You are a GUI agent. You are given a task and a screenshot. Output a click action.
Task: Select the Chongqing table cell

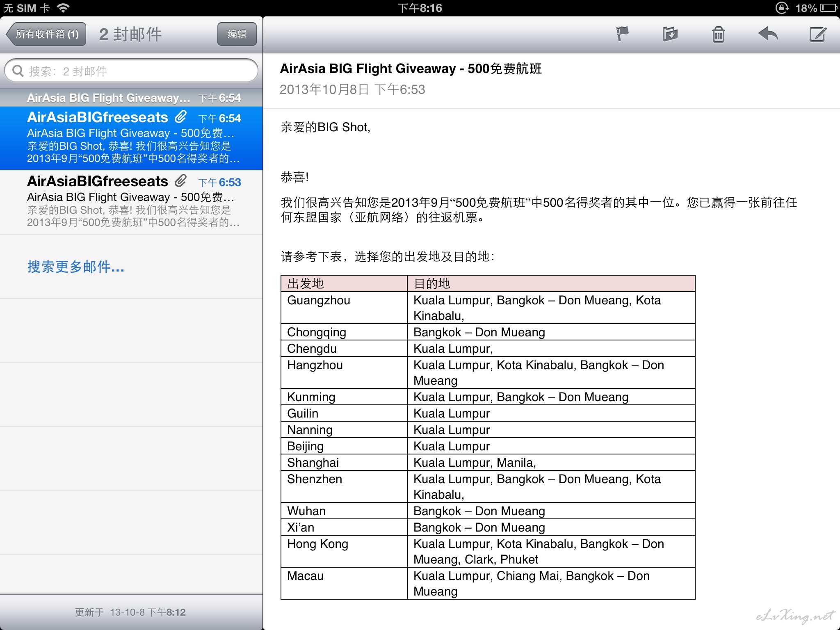[x=344, y=332]
